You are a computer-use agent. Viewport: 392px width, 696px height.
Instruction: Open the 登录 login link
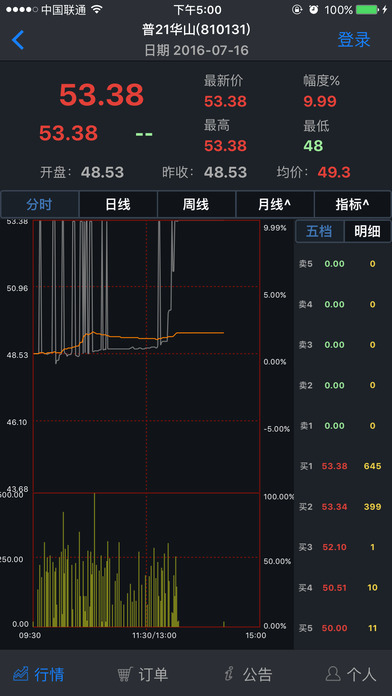pyautogui.click(x=353, y=40)
